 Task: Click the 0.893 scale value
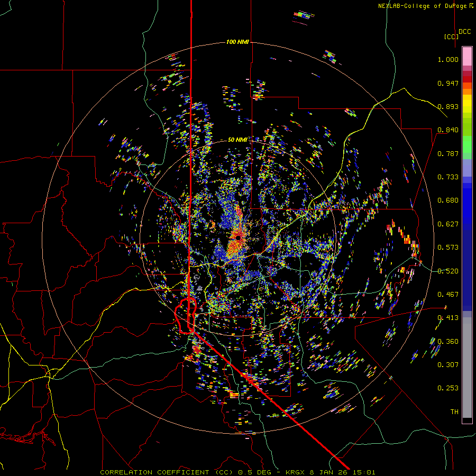tap(448, 106)
